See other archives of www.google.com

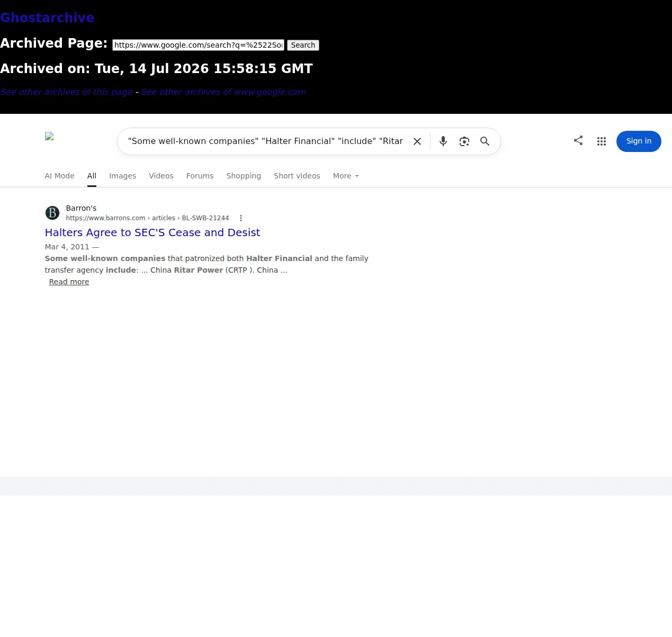tap(223, 92)
